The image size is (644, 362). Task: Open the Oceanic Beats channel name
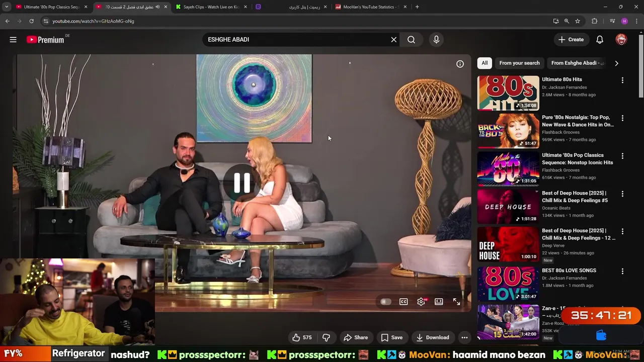(x=556, y=208)
